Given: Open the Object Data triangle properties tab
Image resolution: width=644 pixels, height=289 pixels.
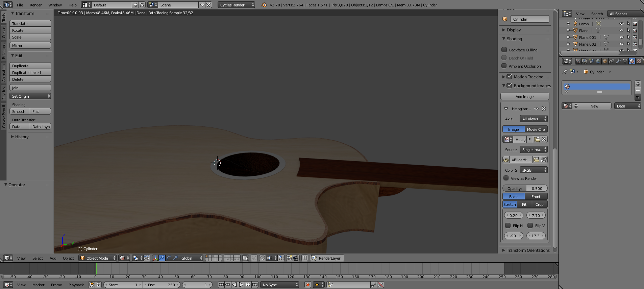Looking at the screenshot, I should (625, 61).
